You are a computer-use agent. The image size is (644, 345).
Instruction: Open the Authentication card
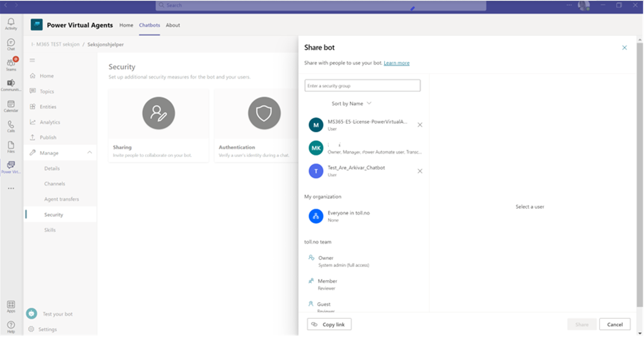(x=256, y=125)
